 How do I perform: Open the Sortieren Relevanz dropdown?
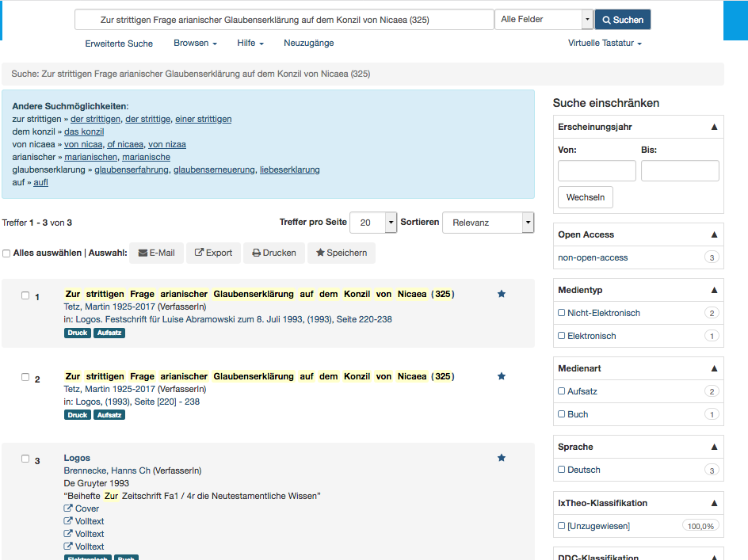(x=488, y=223)
